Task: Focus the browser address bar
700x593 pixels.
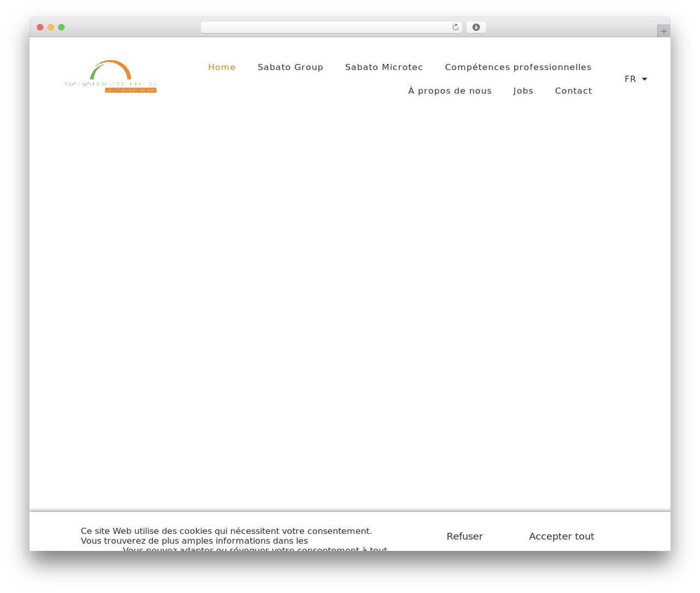Action: pos(331,27)
